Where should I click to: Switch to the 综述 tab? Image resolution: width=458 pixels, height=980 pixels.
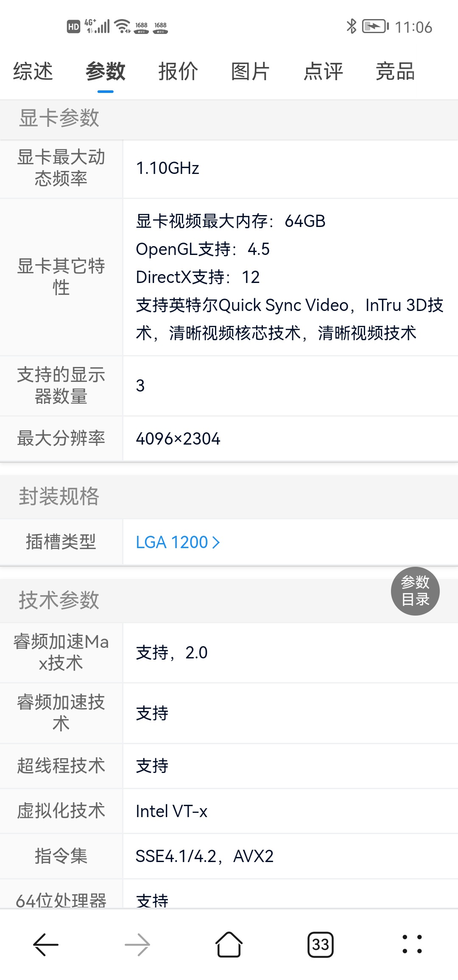click(33, 71)
